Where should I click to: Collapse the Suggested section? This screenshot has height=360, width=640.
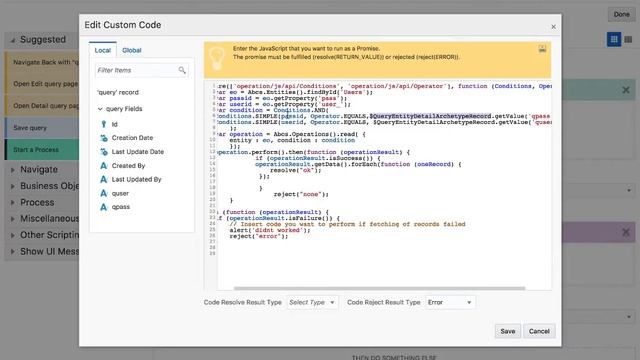coord(13,40)
